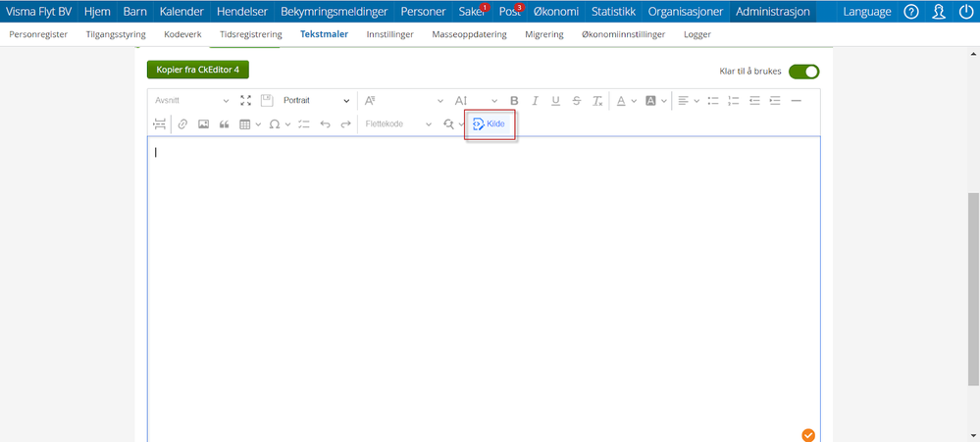
Task: Open the Statistikk menu
Action: (x=613, y=11)
